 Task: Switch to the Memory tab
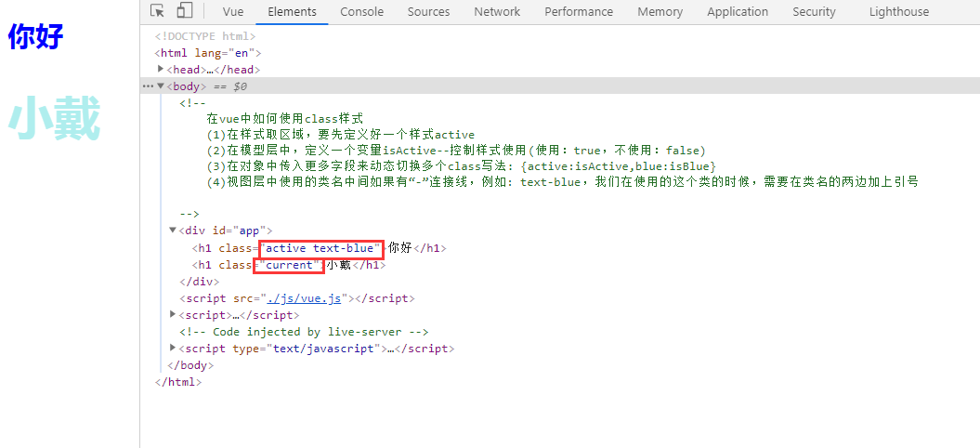(x=660, y=12)
